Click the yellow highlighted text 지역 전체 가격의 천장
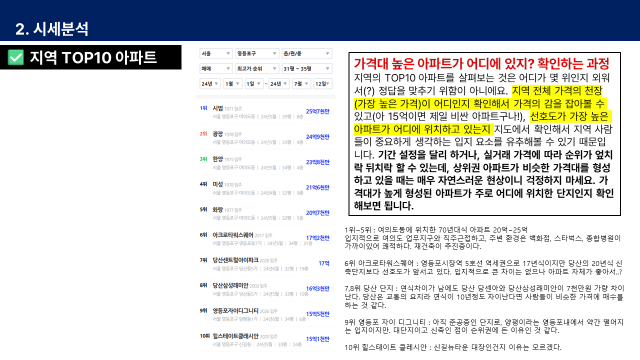The image size is (640, 360). pyautogui.click(x=557, y=90)
